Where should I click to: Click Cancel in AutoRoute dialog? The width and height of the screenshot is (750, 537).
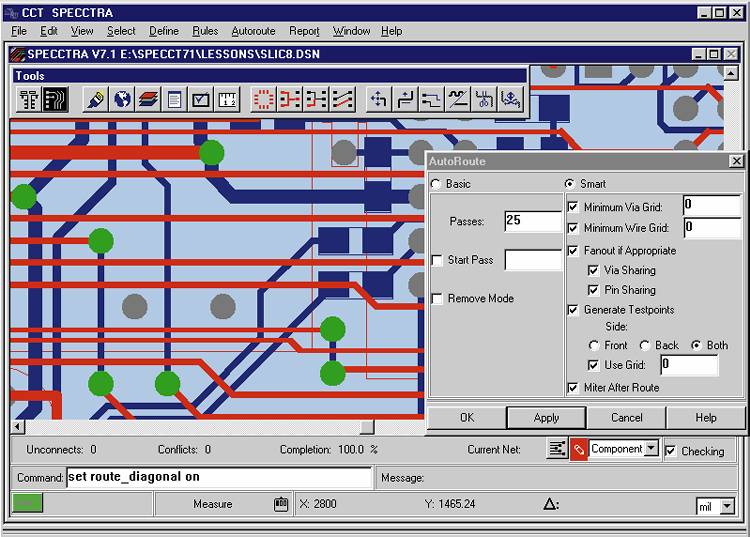pyautogui.click(x=627, y=417)
